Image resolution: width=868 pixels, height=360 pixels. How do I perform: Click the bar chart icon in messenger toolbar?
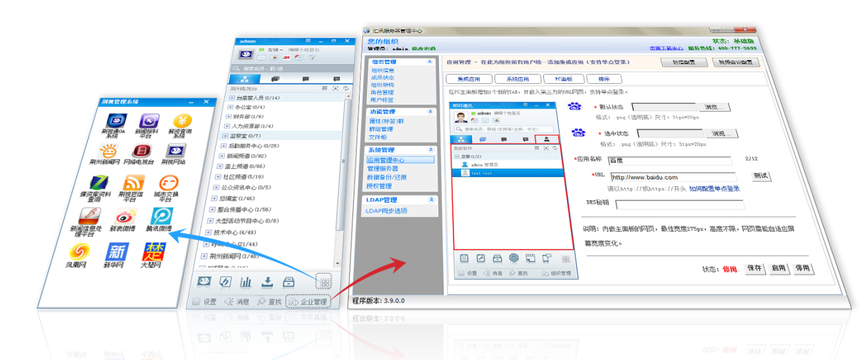coord(246,282)
